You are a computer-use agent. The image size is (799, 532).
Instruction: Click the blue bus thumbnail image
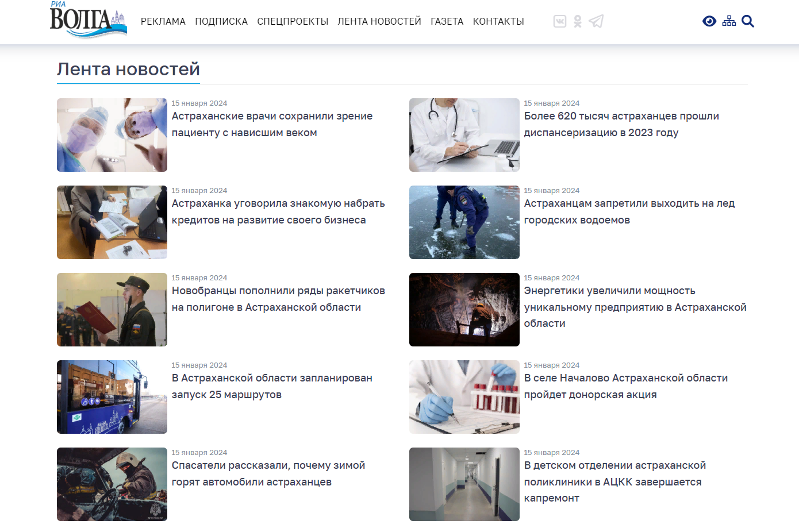coord(112,397)
